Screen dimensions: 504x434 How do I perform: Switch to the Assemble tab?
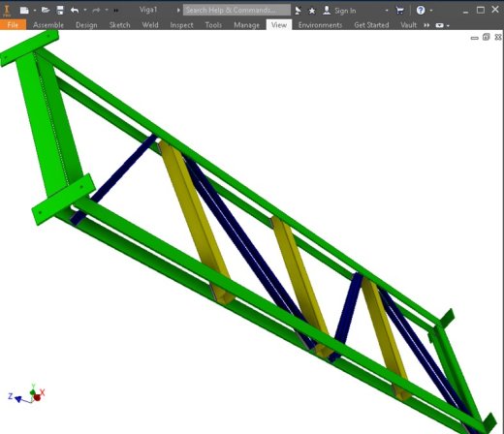[48, 25]
